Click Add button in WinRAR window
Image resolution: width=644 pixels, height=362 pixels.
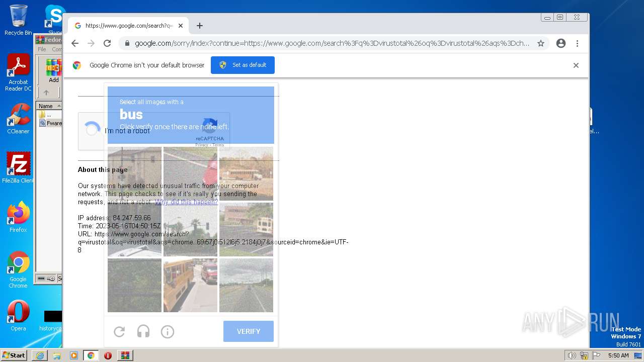tap(54, 70)
